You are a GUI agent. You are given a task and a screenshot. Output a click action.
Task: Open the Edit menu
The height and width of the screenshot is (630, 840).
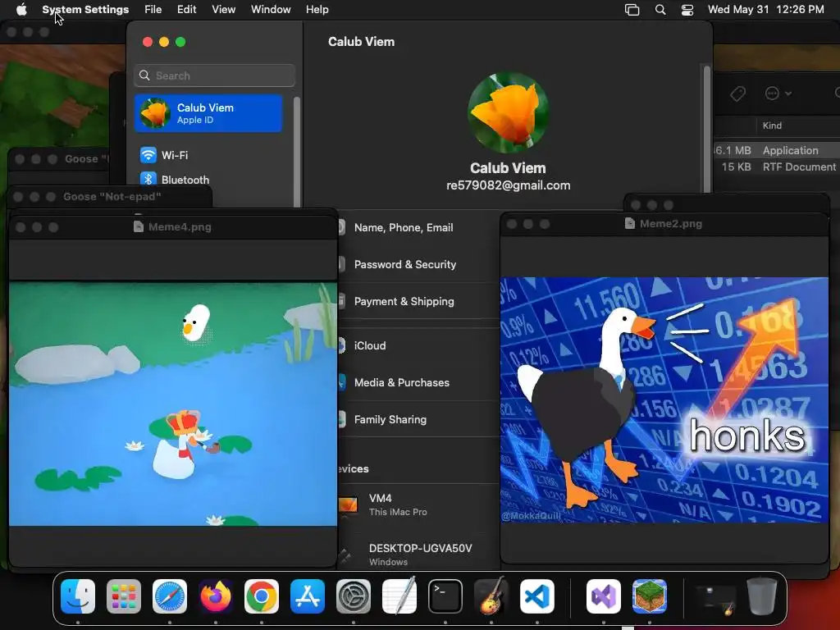click(x=186, y=9)
